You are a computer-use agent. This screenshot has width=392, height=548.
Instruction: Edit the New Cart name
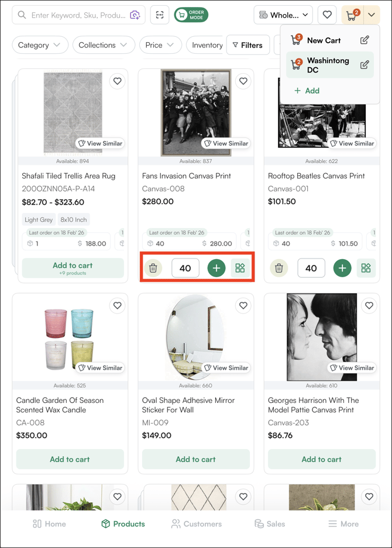[365, 40]
